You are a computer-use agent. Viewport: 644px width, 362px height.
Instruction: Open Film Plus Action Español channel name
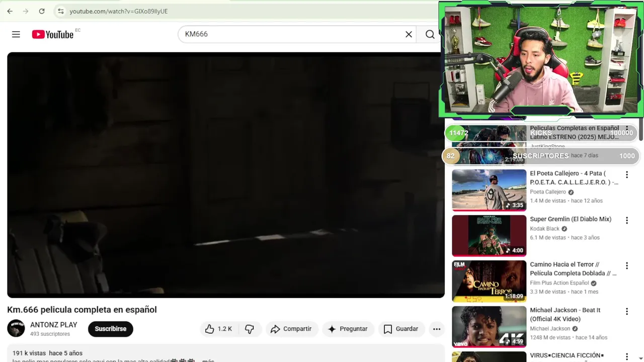559,283
